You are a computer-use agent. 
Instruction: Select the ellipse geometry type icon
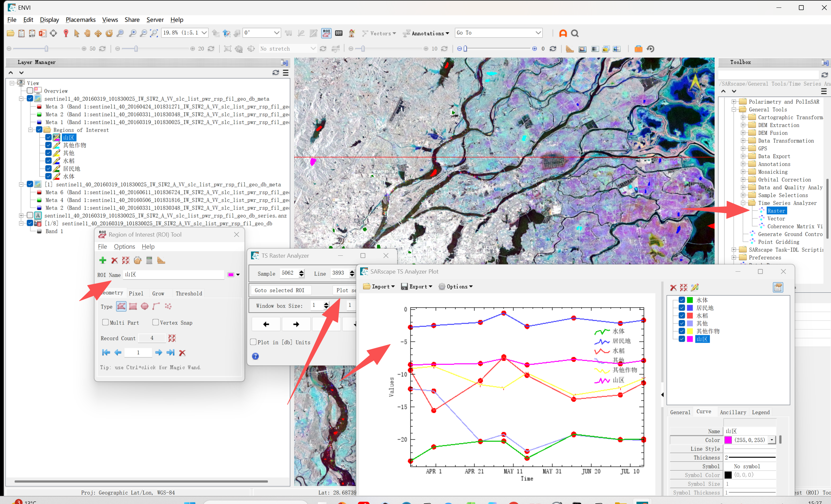pos(145,306)
